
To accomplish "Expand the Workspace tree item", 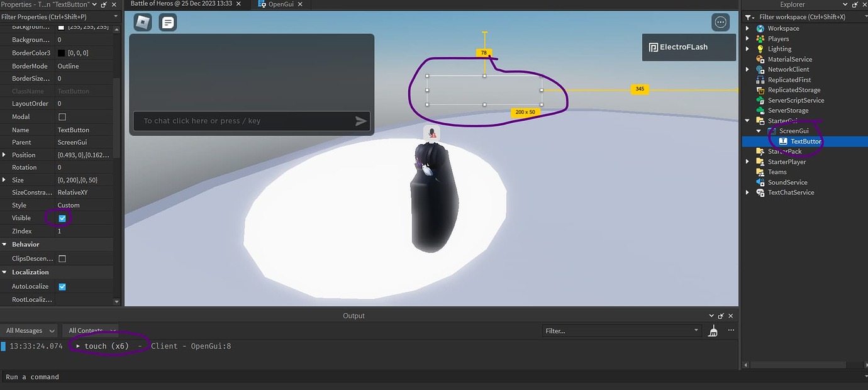I will [x=748, y=28].
